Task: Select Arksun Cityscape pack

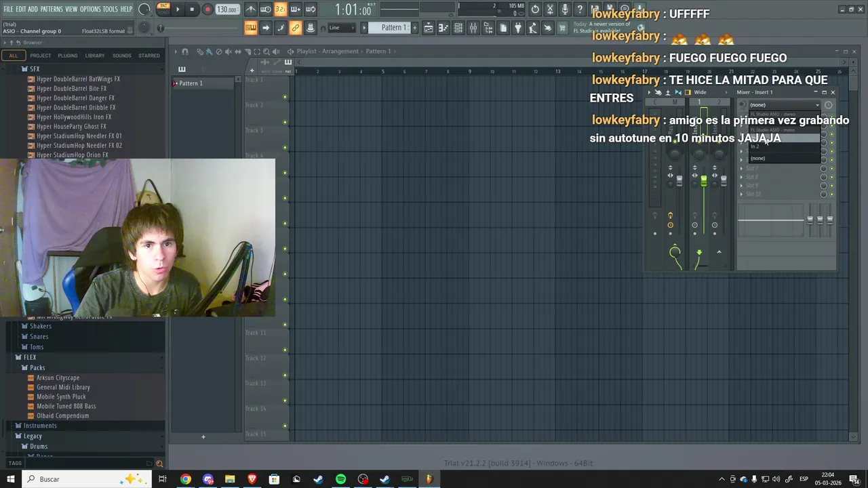Action: pos(54,378)
